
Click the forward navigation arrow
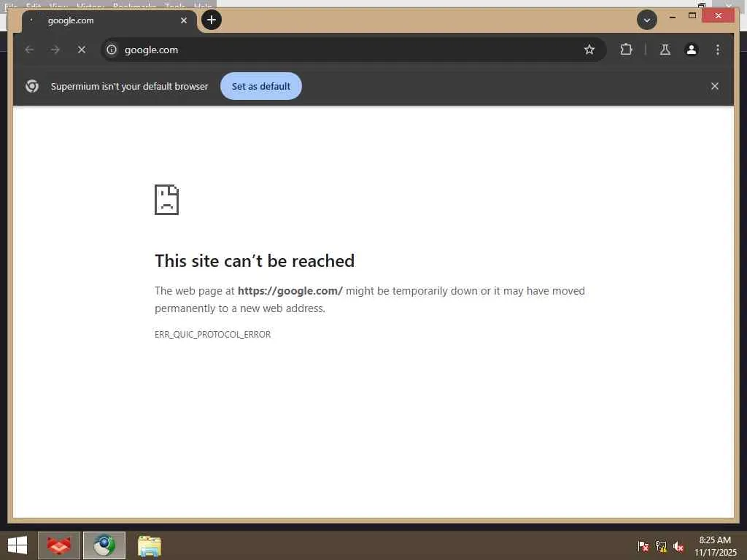[55, 50]
